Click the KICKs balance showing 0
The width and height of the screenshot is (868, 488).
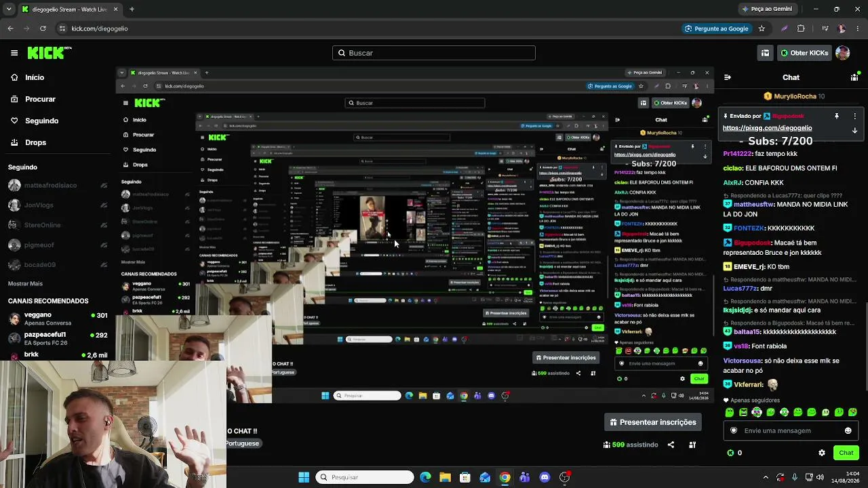734,453
